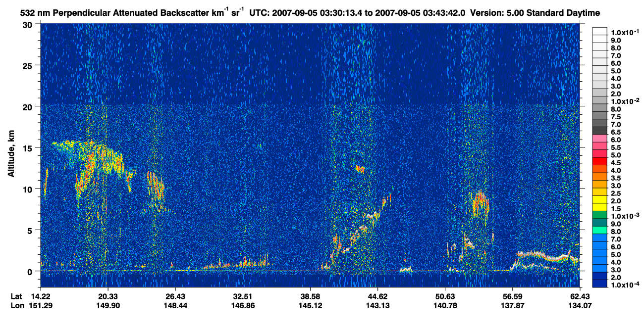This screenshot has width=644, height=330.
Task: Click latitude value 26.43
Action: point(175,296)
